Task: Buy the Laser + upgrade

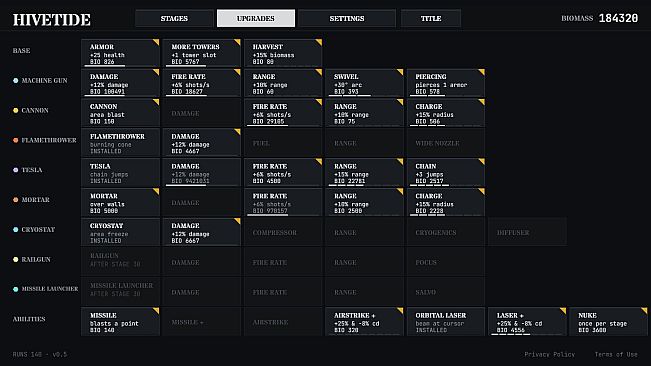Action: tap(527, 322)
